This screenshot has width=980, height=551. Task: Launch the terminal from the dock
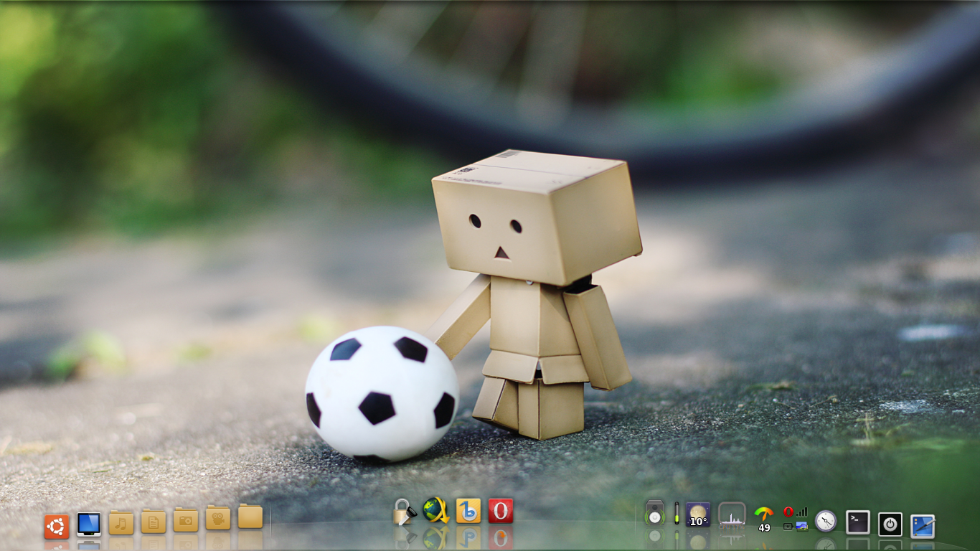[858, 522]
